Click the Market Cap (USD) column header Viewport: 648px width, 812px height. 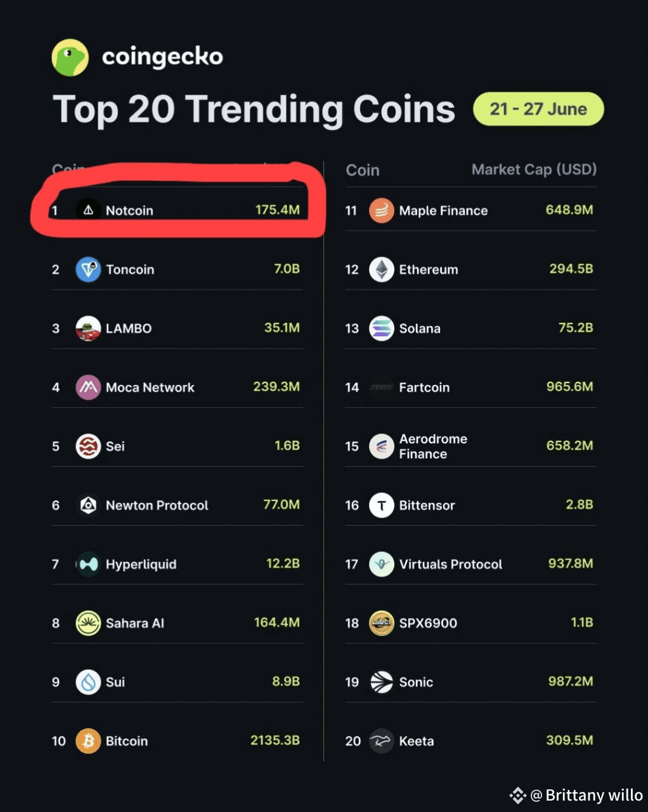click(x=534, y=170)
